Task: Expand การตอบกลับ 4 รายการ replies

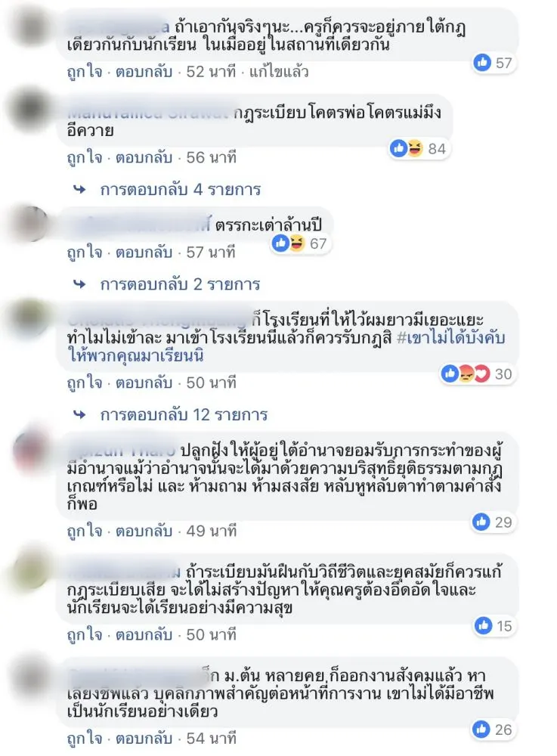Action: (180, 190)
